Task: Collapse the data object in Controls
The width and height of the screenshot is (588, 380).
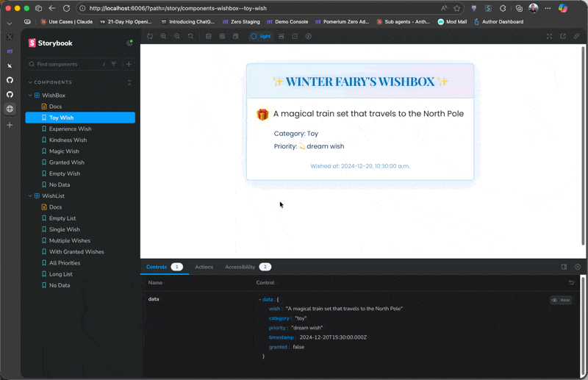Action: 260,300
